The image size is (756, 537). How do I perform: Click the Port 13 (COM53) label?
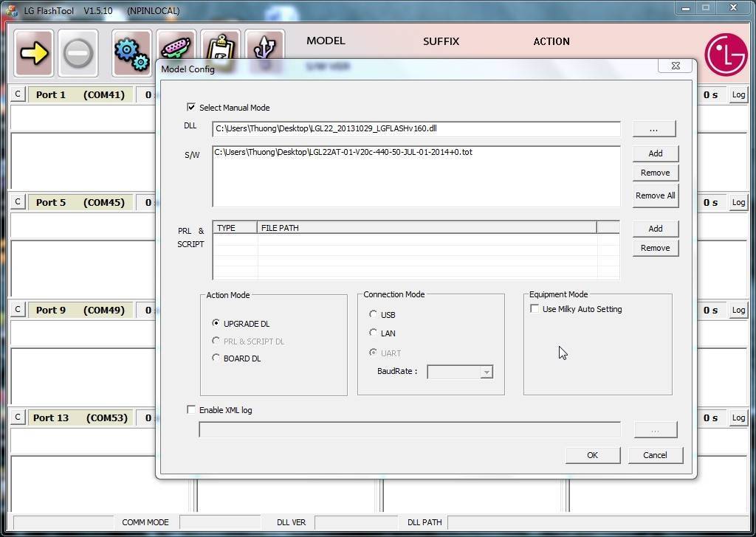tap(80, 418)
